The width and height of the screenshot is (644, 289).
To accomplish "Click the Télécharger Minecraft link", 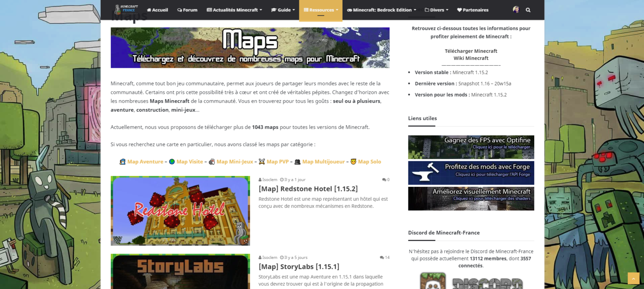I will click(471, 51).
